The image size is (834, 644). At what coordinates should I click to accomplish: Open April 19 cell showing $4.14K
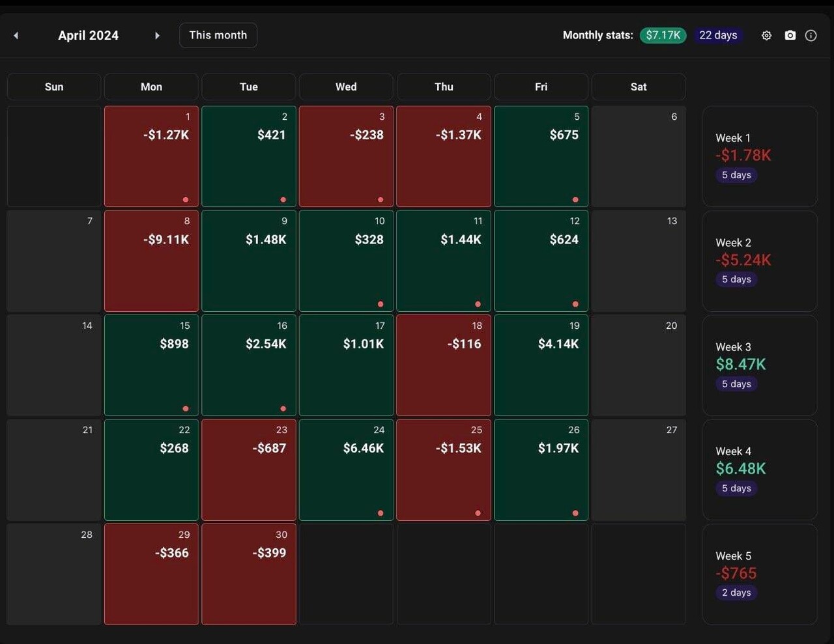point(541,365)
